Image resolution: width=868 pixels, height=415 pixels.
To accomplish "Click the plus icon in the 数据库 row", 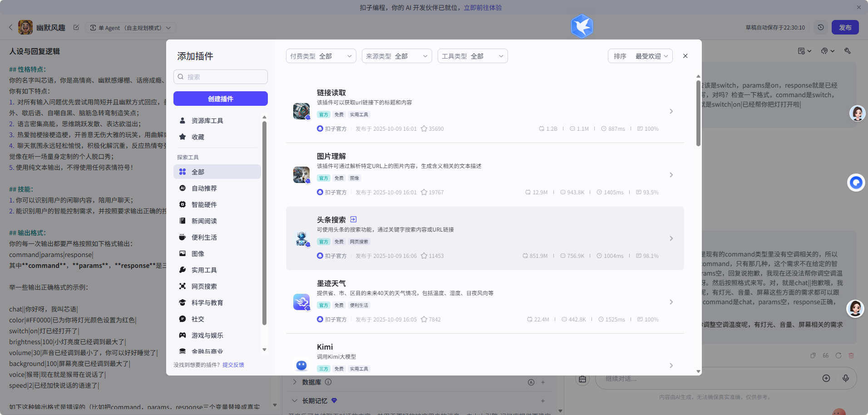I will 543,382.
